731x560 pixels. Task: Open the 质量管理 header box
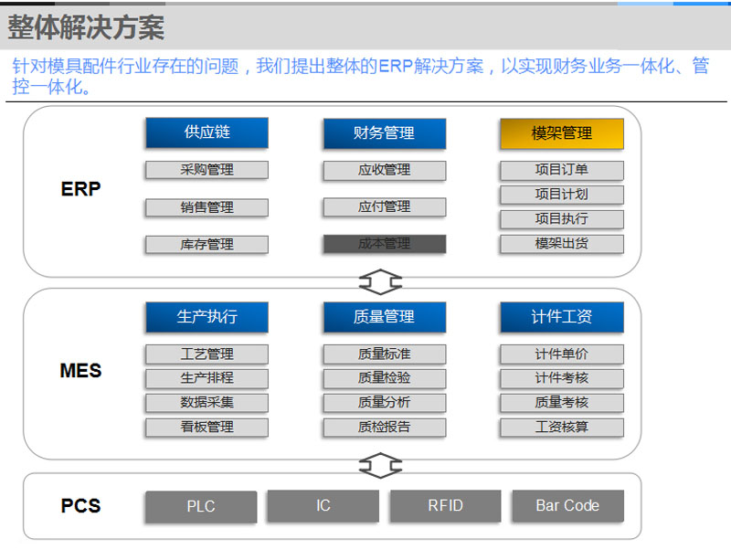coord(384,317)
